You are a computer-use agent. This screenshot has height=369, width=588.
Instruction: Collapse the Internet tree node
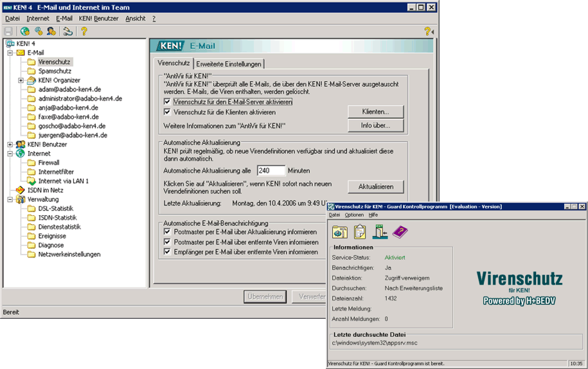pyautogui.click(x=10, y=154)
